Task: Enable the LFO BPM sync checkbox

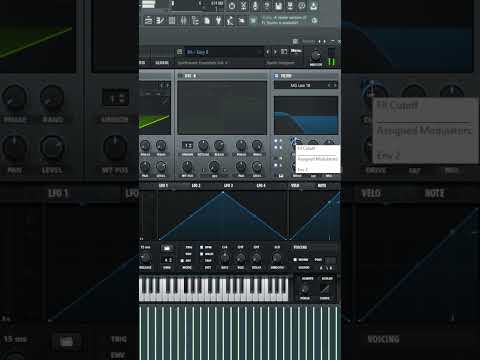Action: [x=201, y=248]
